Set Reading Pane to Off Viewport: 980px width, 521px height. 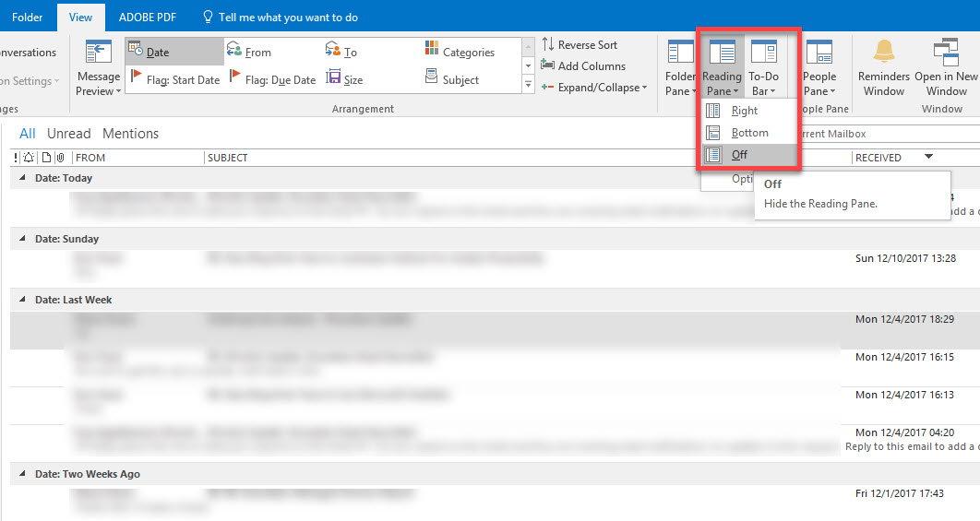[738, 155]
